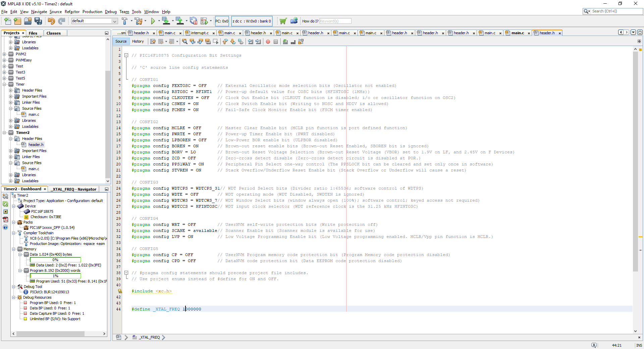This screenshot has width=644, height=349.
Task: Collapse code fold at line 2
Action: [126, 55]
